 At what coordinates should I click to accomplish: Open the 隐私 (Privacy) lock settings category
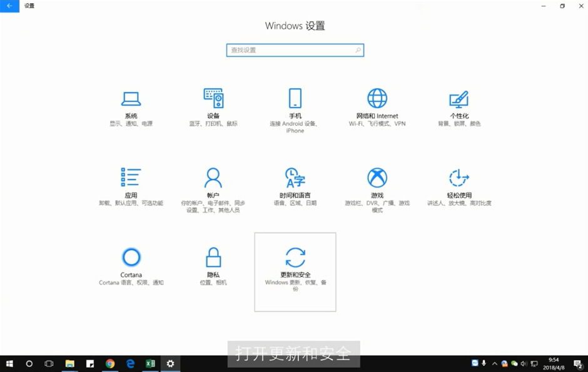click(213, 267)
